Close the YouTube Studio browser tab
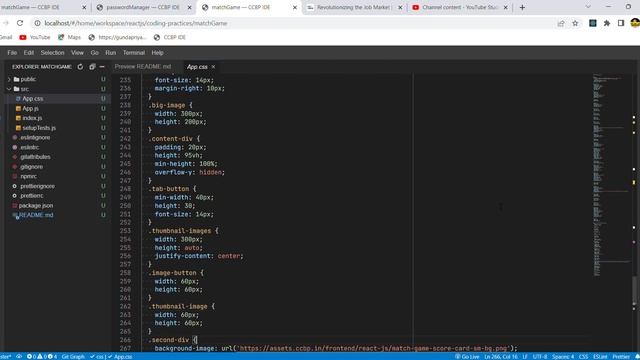Viewport: 640px width, 360px height. coord(505,7)
